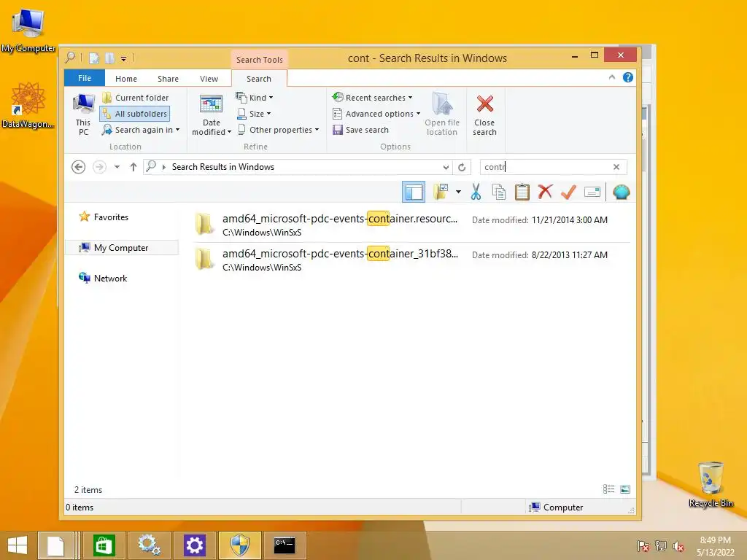Open DataWagon desktop shortcut
Viewport: 747px width, 560px height.
pos(28,106)
